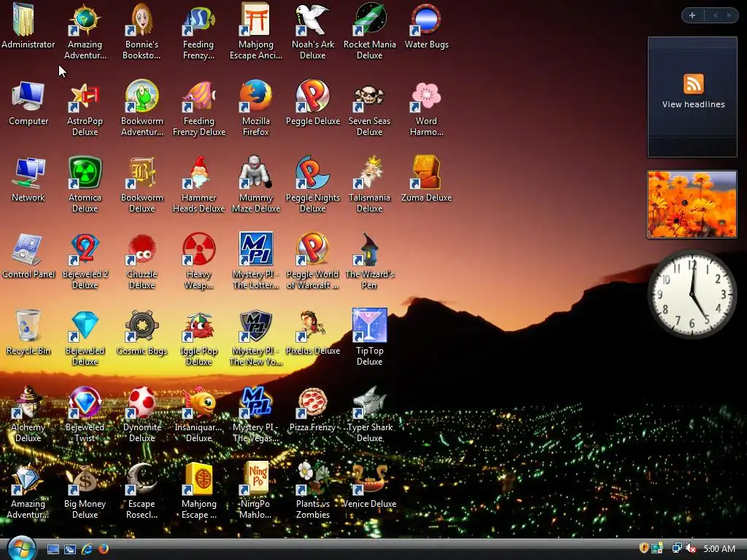Click the flowers slideshow gadget thumbnail
The image size is (747, 560).
pos(692,204)
